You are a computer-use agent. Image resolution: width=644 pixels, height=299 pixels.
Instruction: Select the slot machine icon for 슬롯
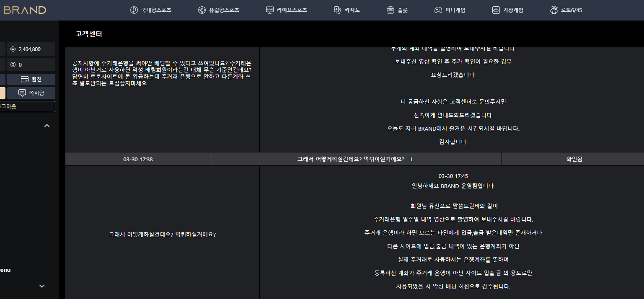pyautogui.click(x=391, y=10)
